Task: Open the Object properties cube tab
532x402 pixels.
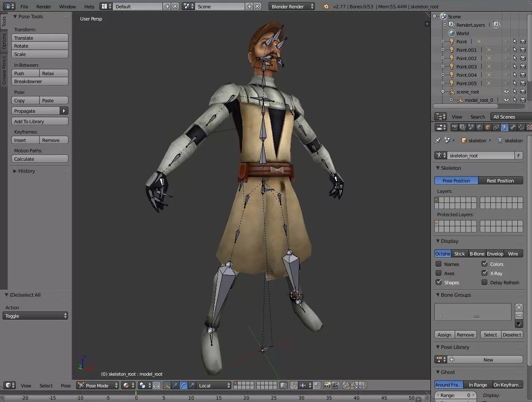Action: pyautogui.click(x=488, y=127)
